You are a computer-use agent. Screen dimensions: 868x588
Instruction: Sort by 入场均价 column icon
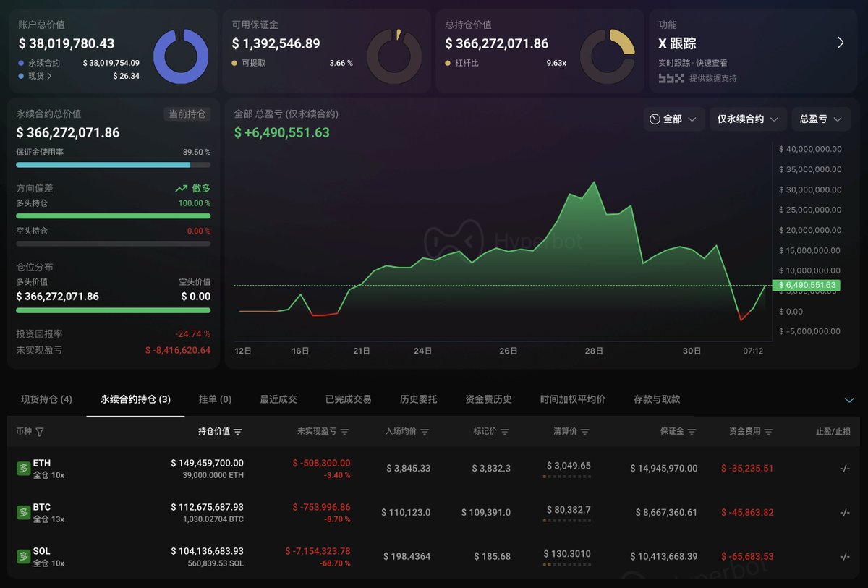(425, 432)
